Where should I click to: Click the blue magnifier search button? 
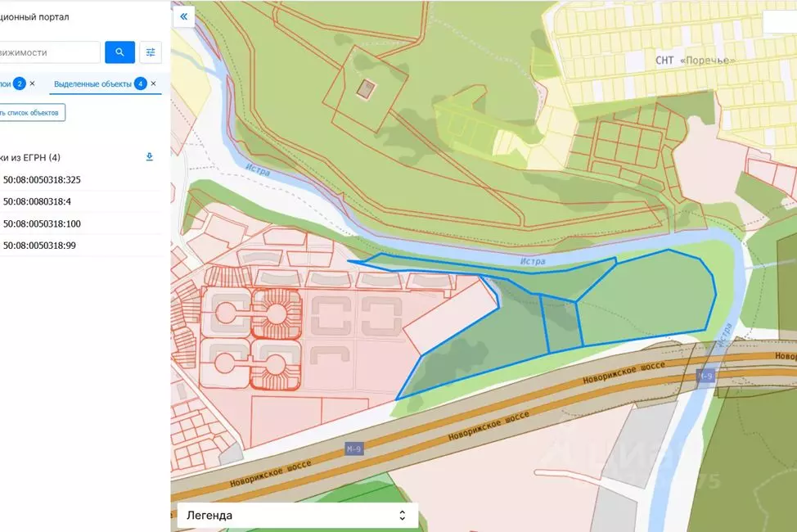(120, 52)
